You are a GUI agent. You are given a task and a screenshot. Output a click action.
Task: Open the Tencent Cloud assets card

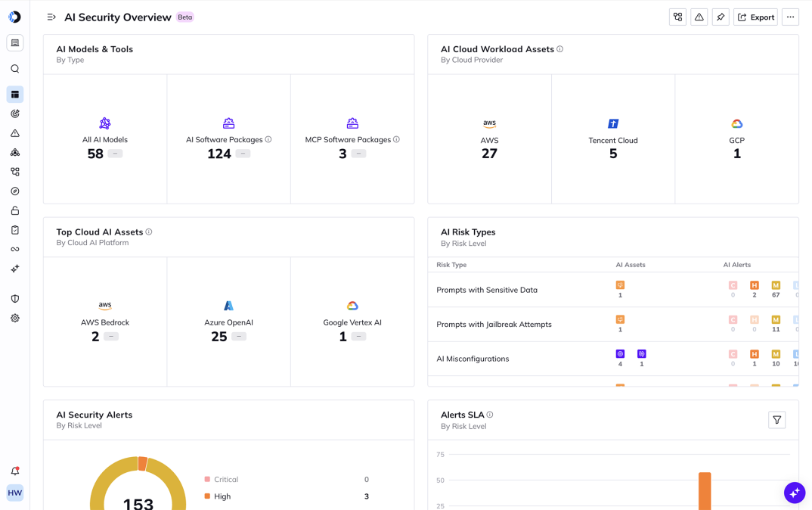tap(613, 139)
